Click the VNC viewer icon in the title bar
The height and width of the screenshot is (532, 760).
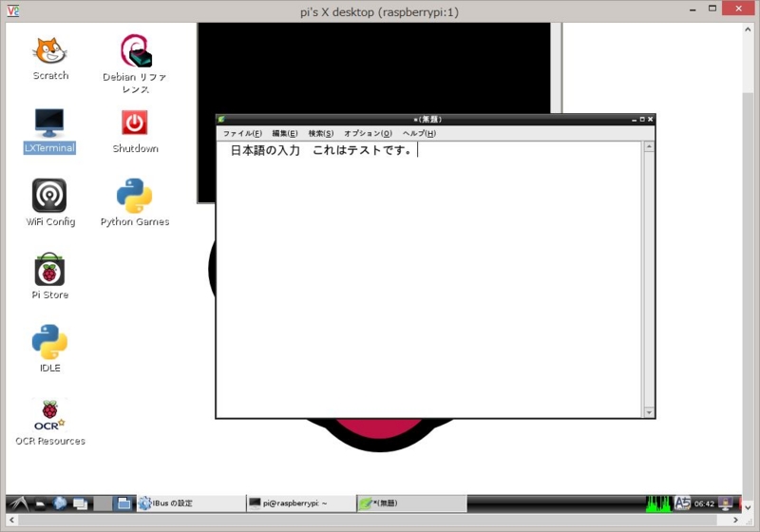pyautogui.click(x=13, y=10)
